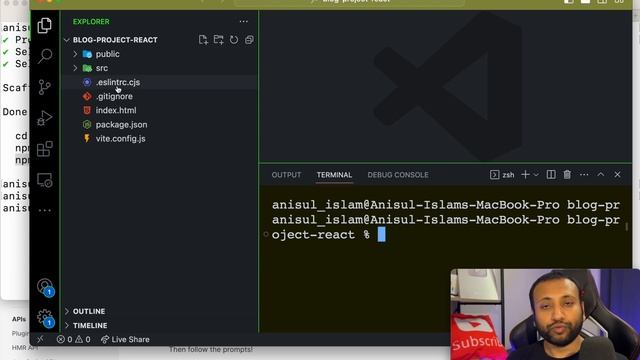Open terminal panel more actions menu
Screen dimensions: 640x360
pyautogui.click(x=584, y=175)
